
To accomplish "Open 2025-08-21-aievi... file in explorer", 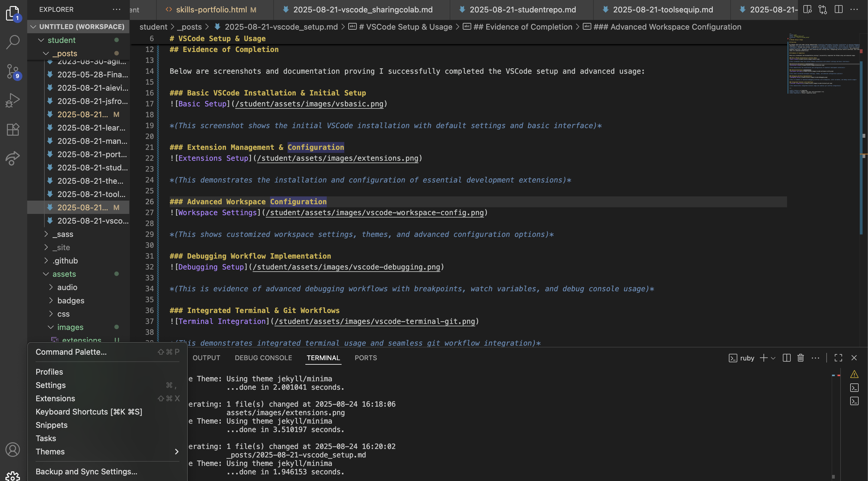I will pos(78,88).
